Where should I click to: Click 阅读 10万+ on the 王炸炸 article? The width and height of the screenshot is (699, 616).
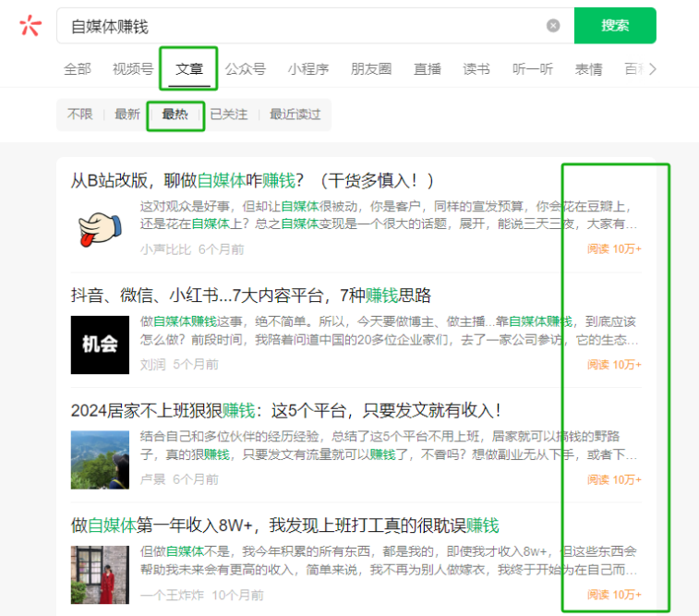pos(614,595)
